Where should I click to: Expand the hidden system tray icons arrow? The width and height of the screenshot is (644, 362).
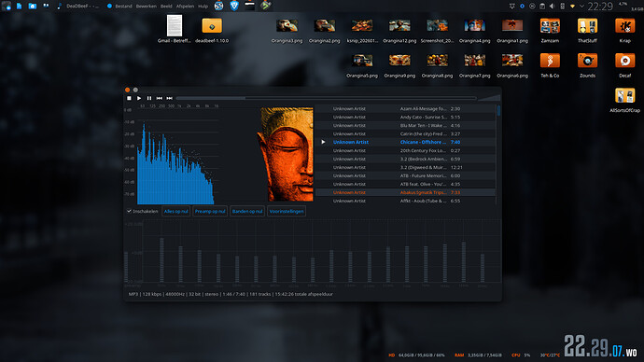(x=581, y=7)
